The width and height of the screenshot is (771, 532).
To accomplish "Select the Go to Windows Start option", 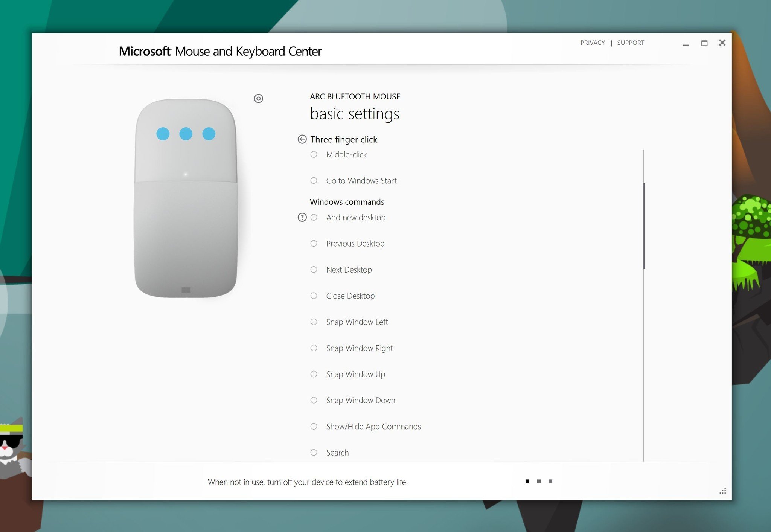I will coord(314,180).
